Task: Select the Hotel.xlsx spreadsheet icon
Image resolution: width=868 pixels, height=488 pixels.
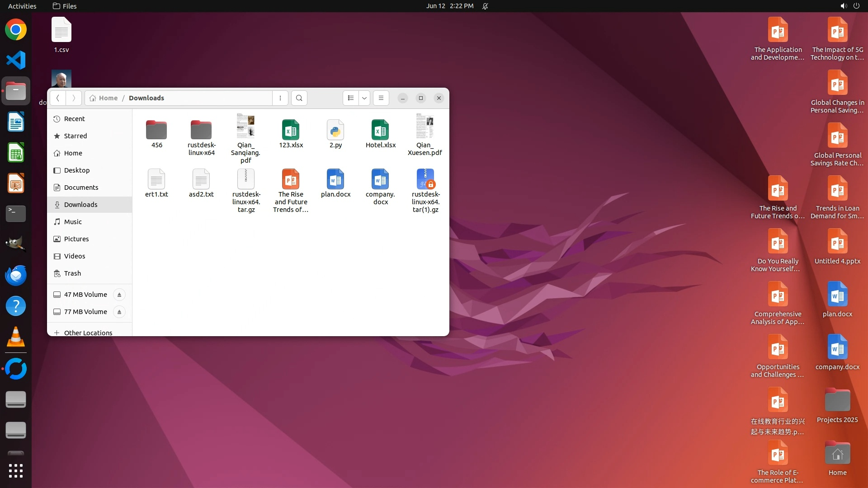Action: [380, 130]
